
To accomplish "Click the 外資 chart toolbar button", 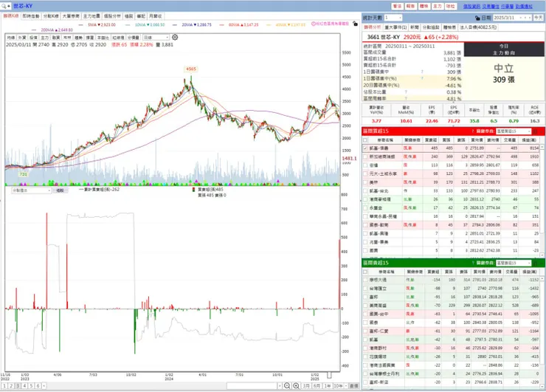I will [22, 38].
